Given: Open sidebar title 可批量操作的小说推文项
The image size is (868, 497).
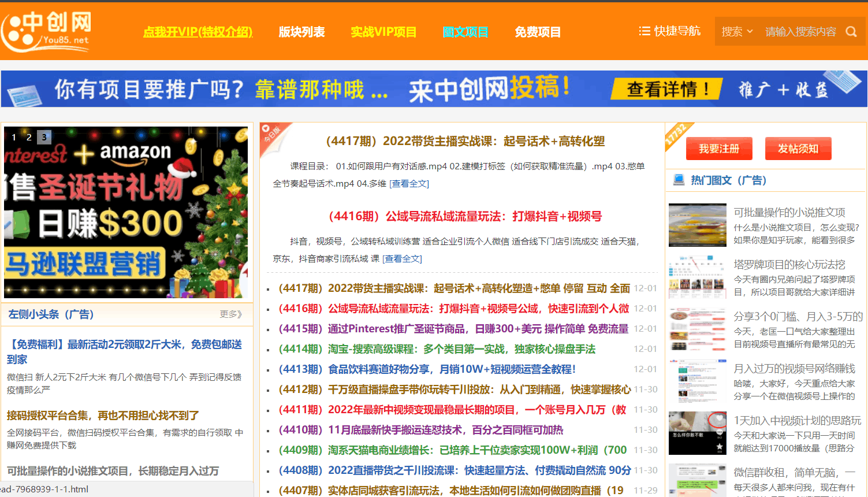Looking at the screenshot, I should tap(789, 212).
